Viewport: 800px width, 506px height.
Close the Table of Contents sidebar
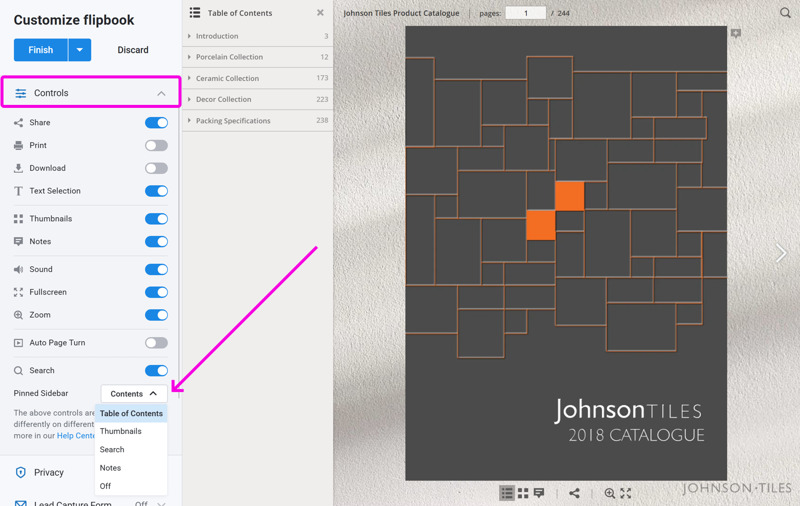tap(320, 13)
